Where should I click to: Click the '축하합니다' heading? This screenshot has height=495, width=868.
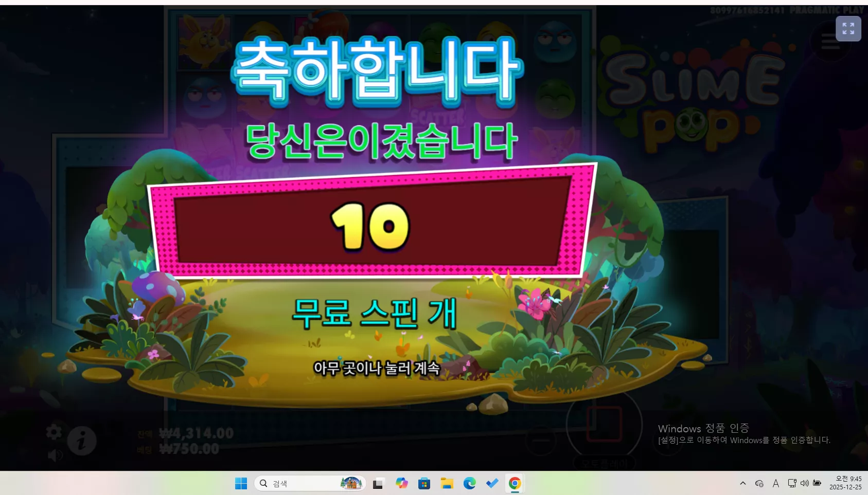(x=378, y=71)
